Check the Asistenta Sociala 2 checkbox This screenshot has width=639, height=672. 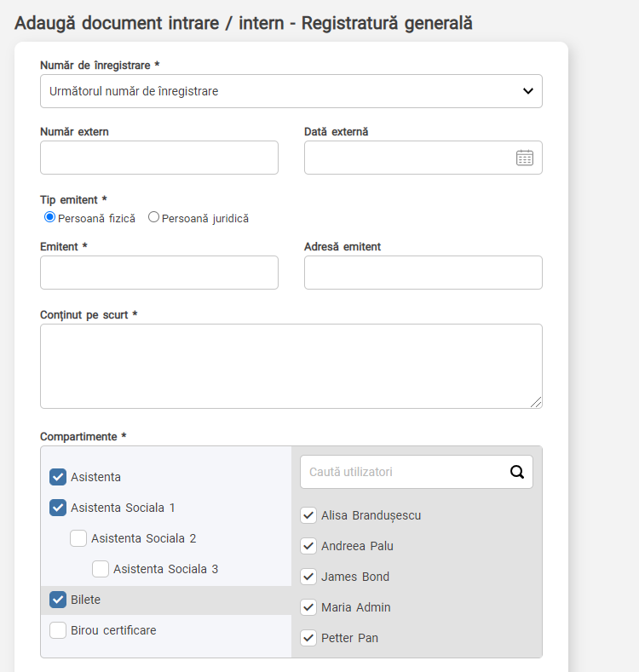(78, 538)
